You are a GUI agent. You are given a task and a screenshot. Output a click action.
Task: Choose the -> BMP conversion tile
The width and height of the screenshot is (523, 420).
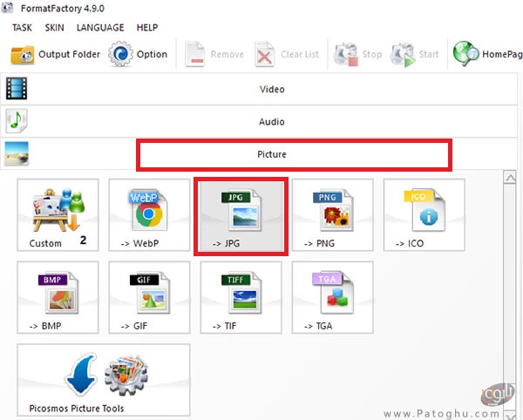pyautogui.click(x=58, y=297)
